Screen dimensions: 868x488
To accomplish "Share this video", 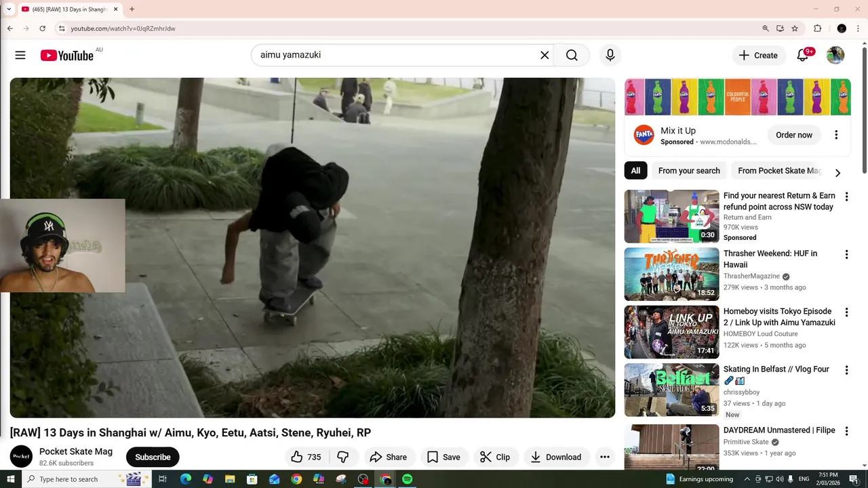I will pos(389,457).
